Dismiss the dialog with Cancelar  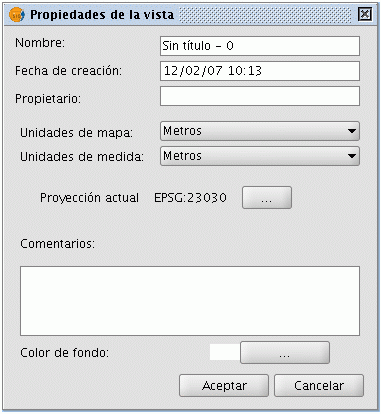(319, 386)
